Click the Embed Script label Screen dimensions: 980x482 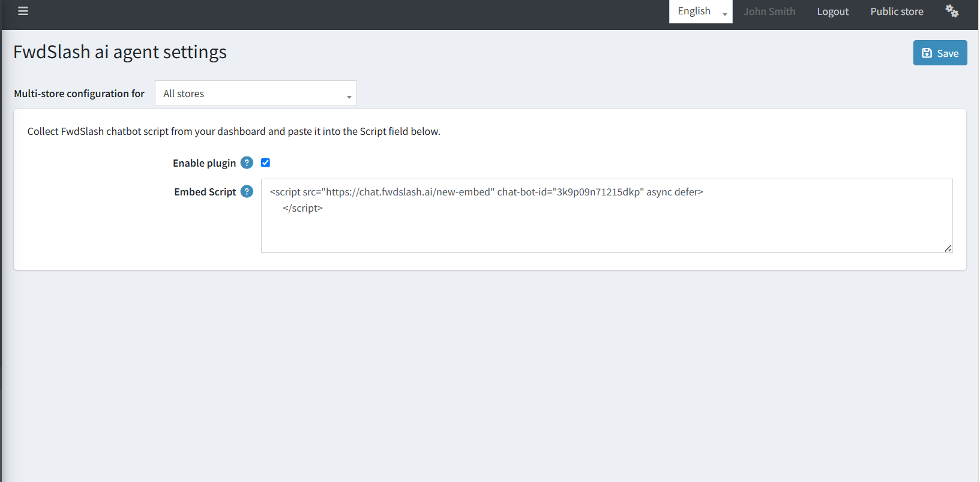pos(205,192)
